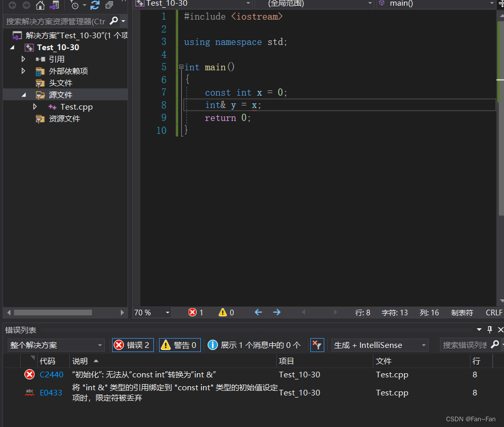Open the pending changes filter clock icon

75,5
